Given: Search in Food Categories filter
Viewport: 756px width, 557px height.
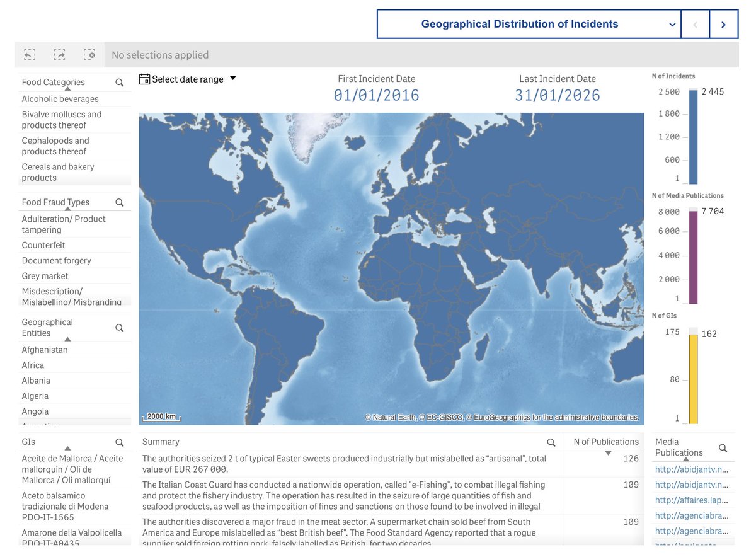Looking at the screenshot, I should coord(120,83).
